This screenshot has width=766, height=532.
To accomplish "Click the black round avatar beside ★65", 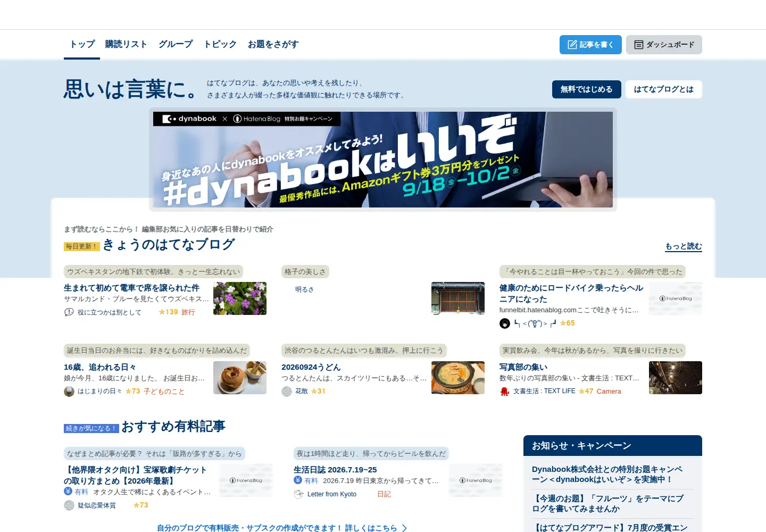I will pos(505,323).
